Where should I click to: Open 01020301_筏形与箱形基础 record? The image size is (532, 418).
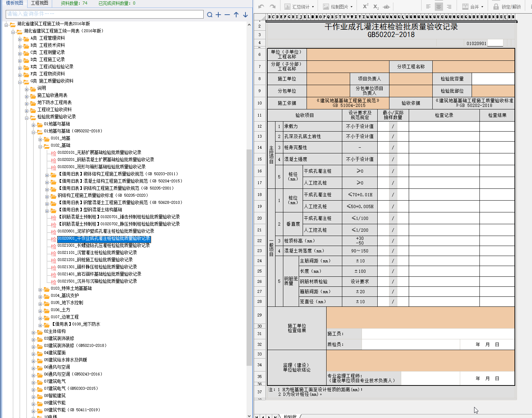(x=101, y=167)
